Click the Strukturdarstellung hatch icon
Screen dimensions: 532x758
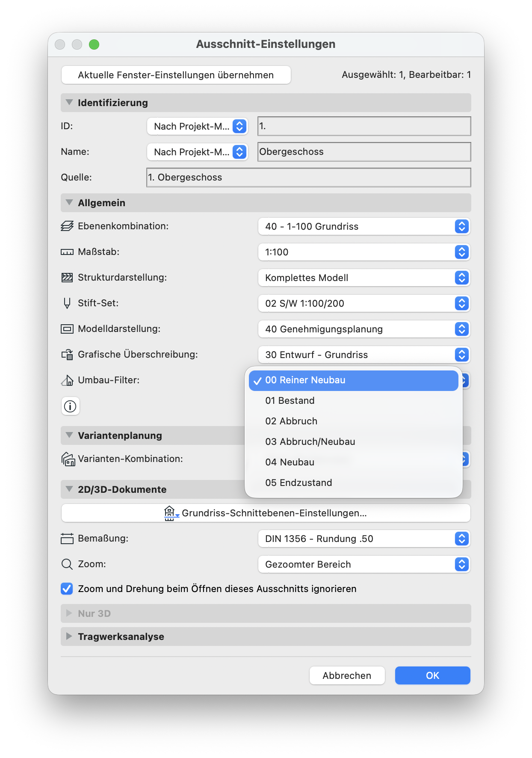coord(67,278)
